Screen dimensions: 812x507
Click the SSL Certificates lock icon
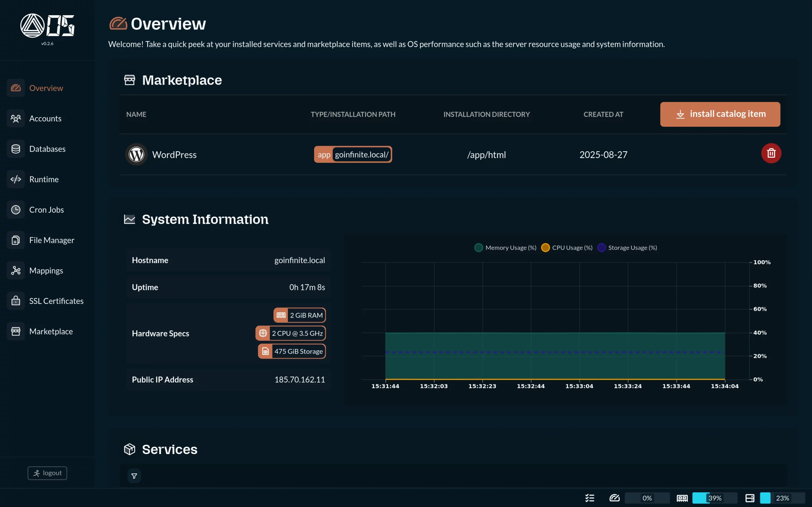(x=16, y=301)
